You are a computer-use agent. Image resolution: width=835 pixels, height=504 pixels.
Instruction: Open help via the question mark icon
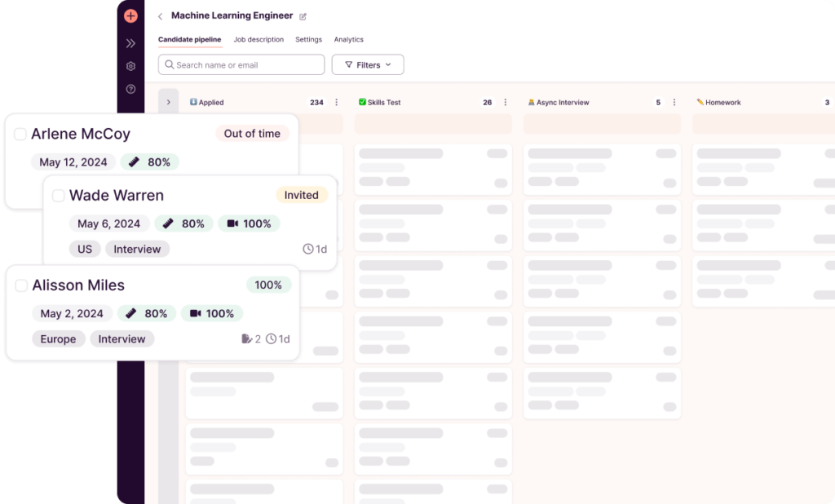(130, 90)
